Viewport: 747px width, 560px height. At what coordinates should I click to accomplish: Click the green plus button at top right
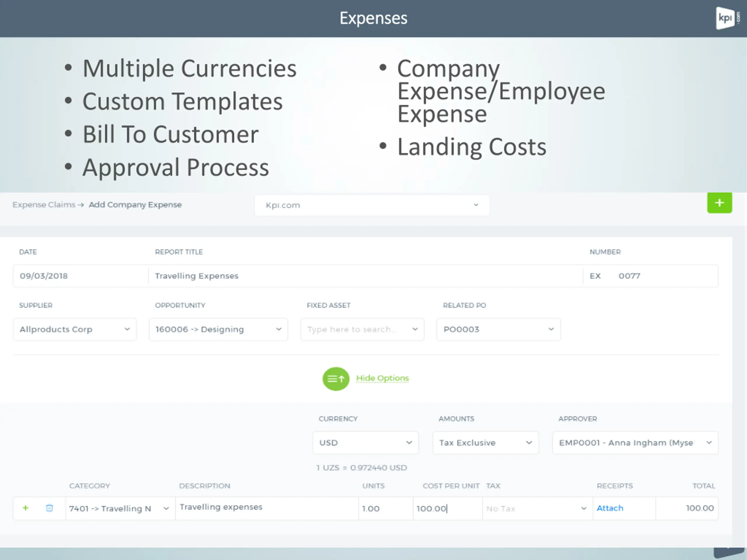719,202
